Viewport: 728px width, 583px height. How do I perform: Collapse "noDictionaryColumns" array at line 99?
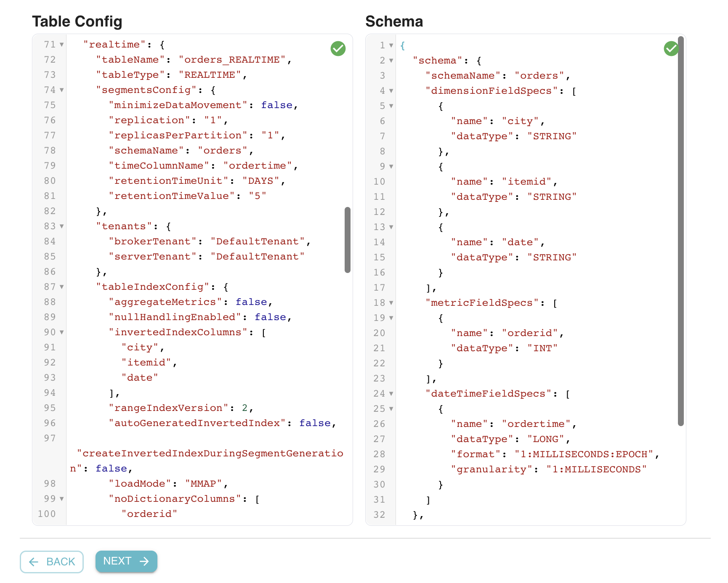click(62, 499)
